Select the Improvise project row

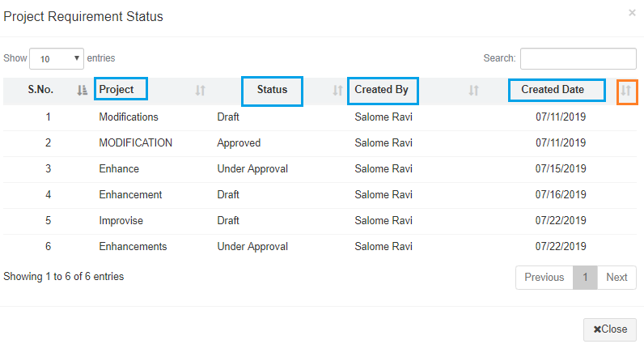(120, 221)
